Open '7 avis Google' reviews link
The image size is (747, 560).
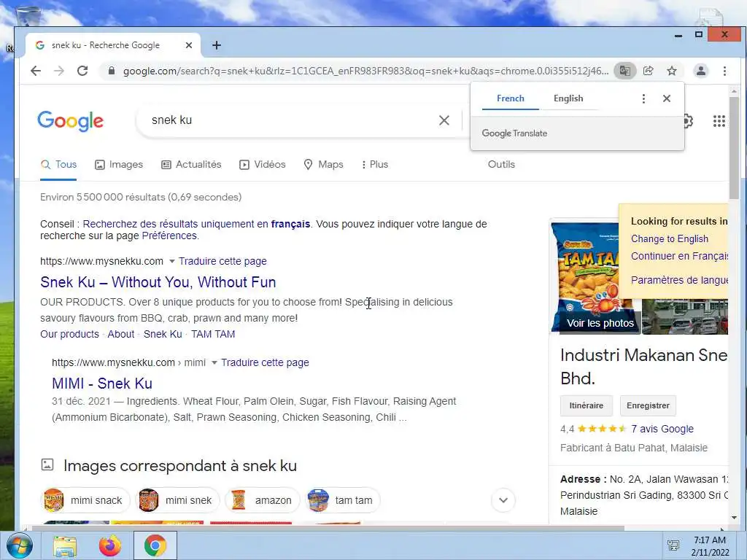[662, 429]
